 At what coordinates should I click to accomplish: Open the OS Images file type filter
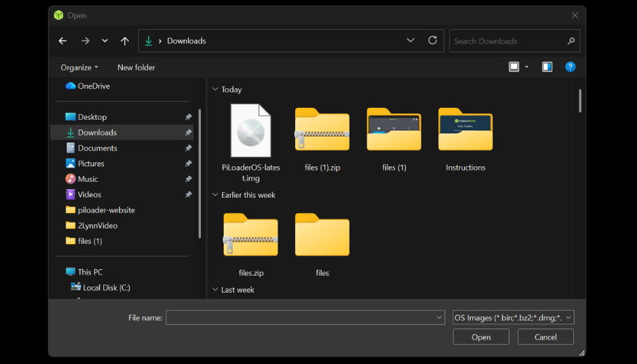[x=513, y=318]
